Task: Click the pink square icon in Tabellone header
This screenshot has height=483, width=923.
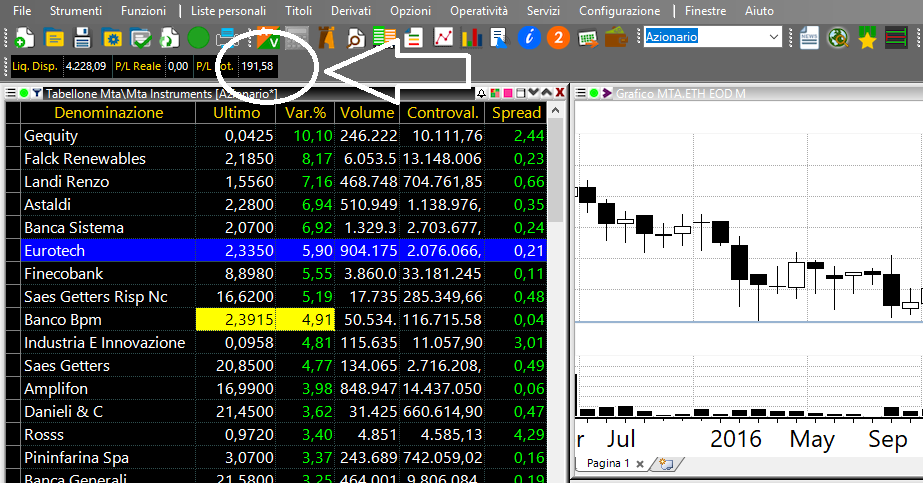Action: (x=507, y=93)
